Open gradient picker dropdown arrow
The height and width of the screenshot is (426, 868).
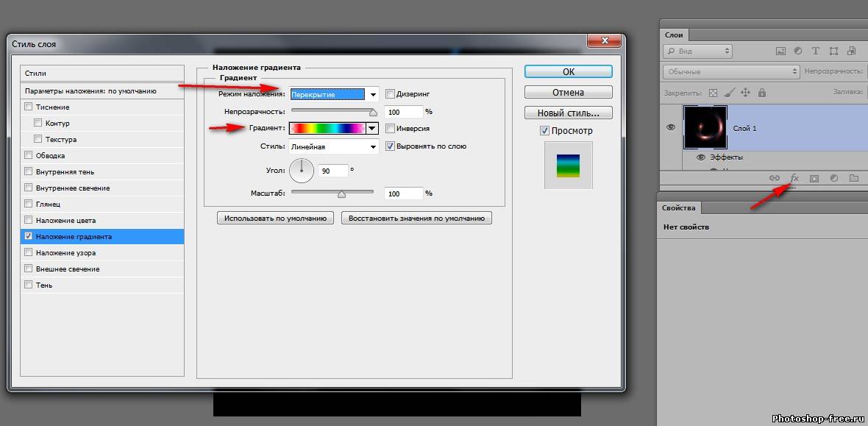pyautogui.click(x=372, y=128)
